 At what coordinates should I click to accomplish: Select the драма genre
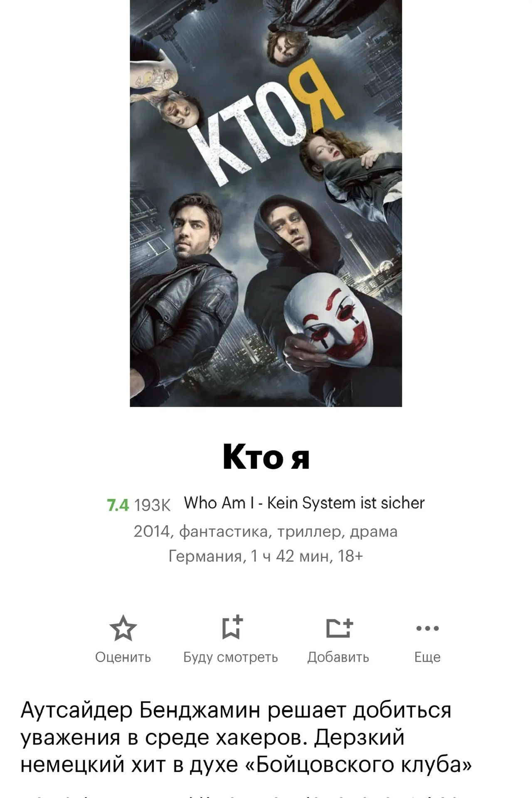tap(374, 532)
